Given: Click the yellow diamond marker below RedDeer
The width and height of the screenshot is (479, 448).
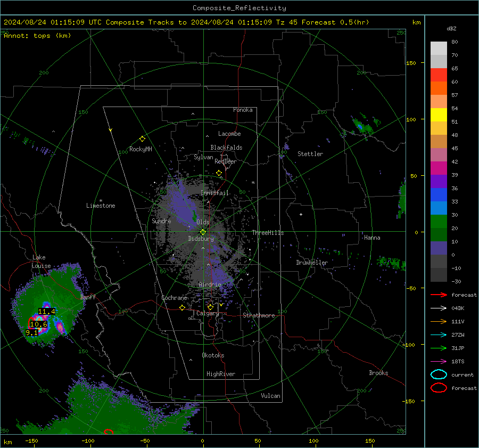Looking at the screenshot, I should pyautogui.click(x=219, y=173).
